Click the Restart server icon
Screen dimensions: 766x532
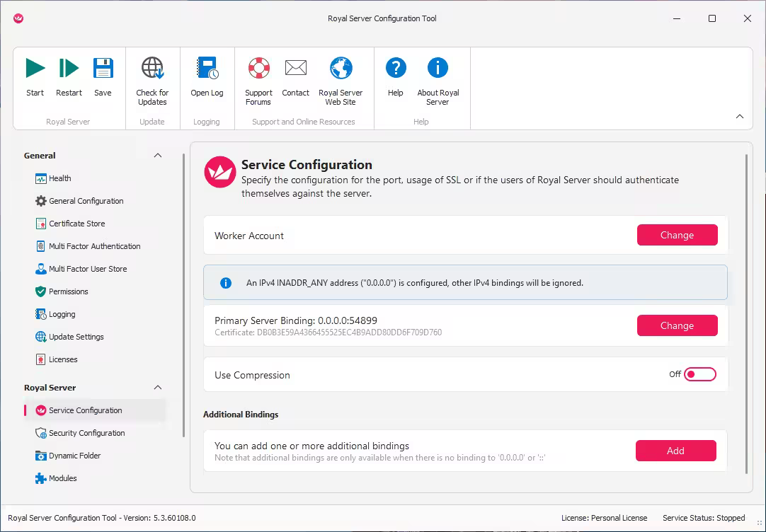(69, 69)
